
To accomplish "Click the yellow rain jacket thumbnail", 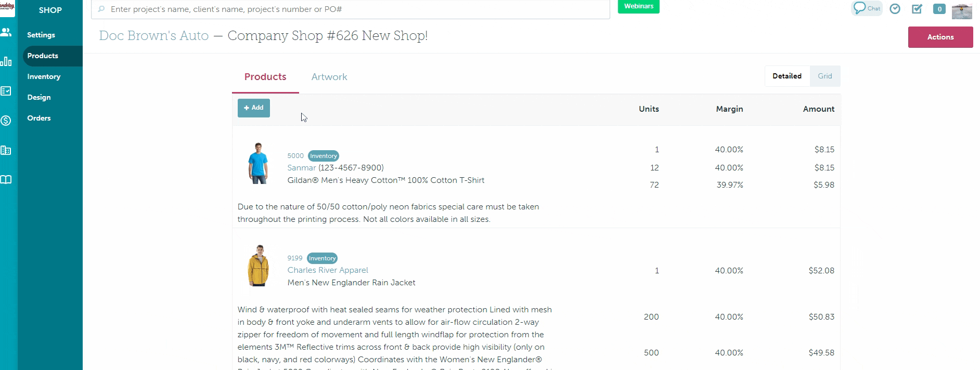I will 258,266.
